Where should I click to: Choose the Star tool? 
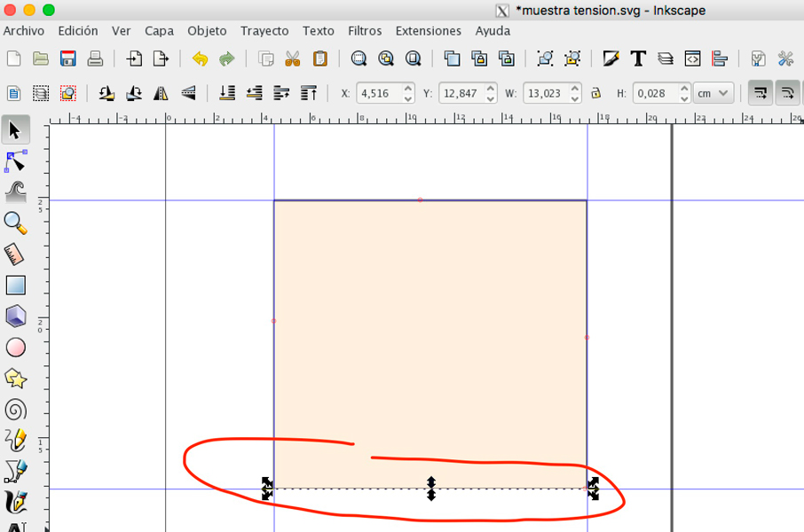[14, 378]
